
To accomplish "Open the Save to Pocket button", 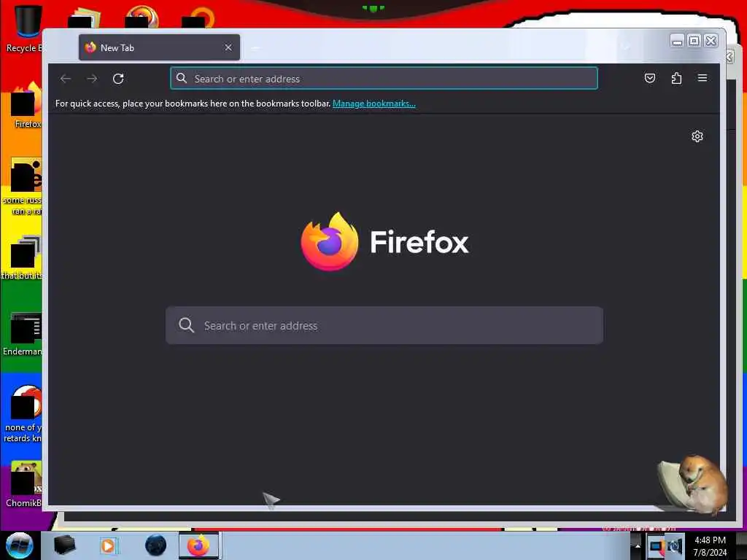I will 650,78.
